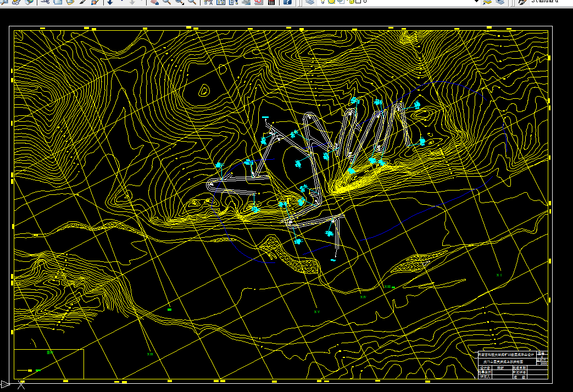The width and height of the screenshot is (573, 392).
Task: Expand the layer list dropdown arrow
Action: [x=476, y=2]
